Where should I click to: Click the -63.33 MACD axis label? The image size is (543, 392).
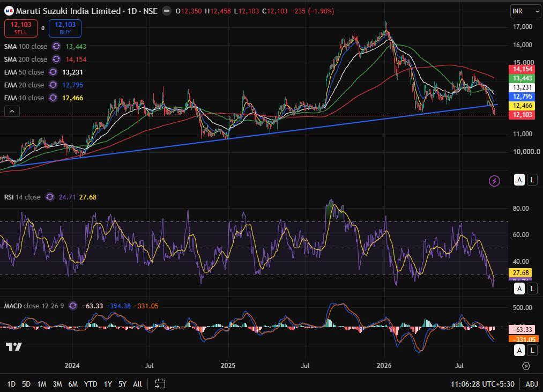click(522, 329)
